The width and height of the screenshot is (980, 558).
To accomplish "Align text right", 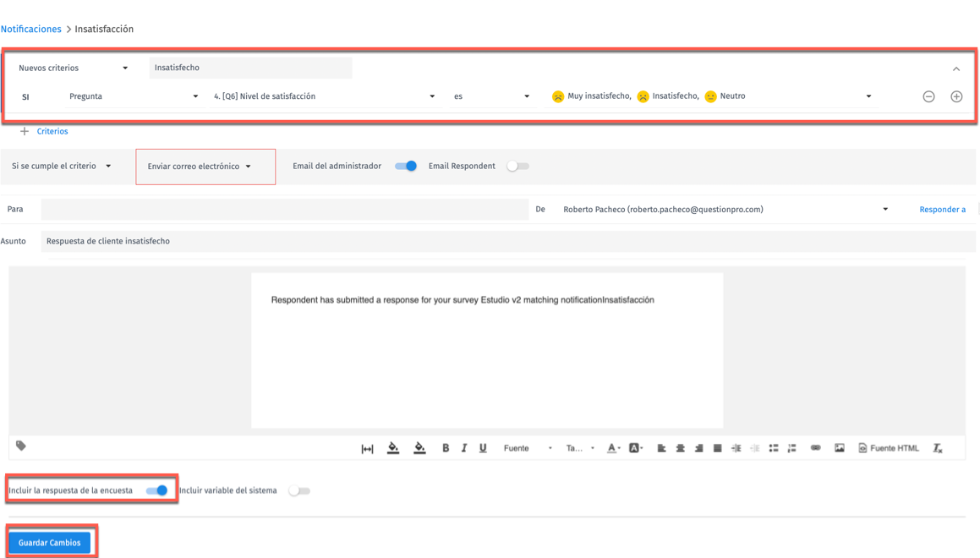I will [698, 448].
